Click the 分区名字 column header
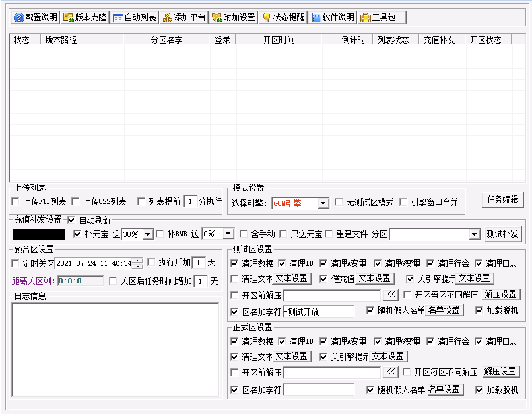Screen dimensions: 532x414 166,40
